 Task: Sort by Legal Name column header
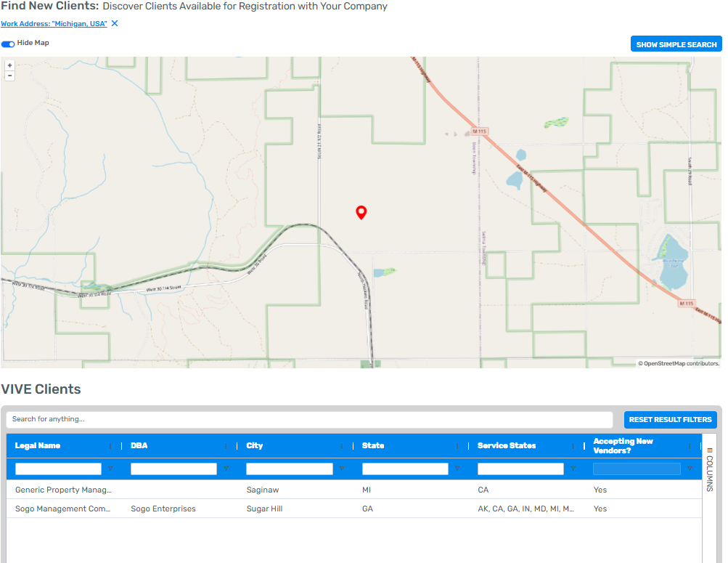coord(38,445)
